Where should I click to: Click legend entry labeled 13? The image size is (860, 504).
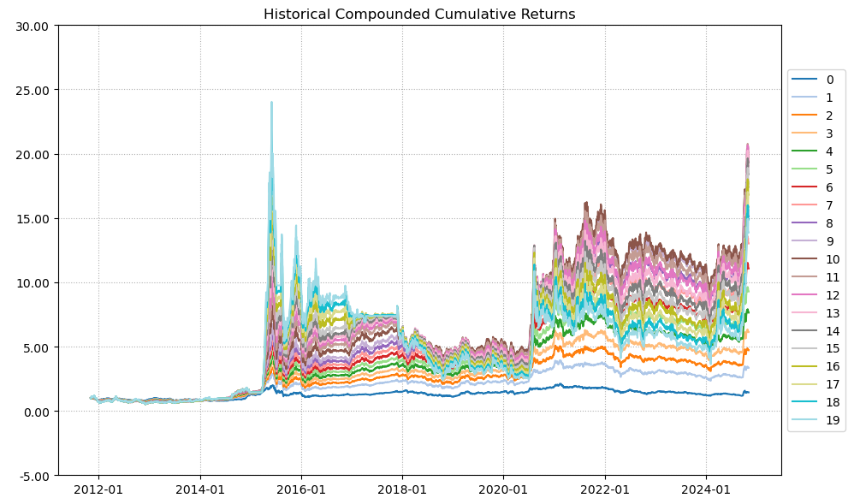816,313
